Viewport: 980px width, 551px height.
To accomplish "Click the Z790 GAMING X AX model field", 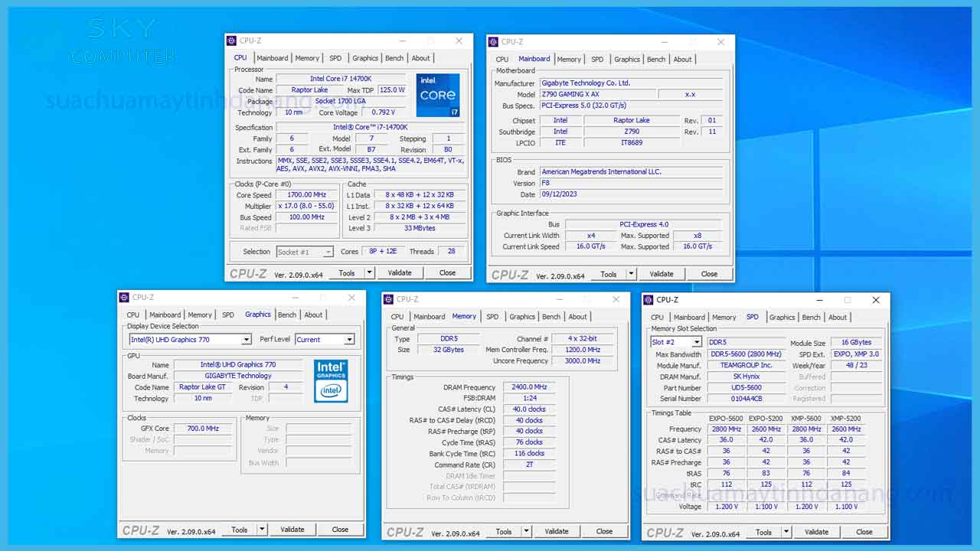I will pyautogui.click(x=598, y=94).
